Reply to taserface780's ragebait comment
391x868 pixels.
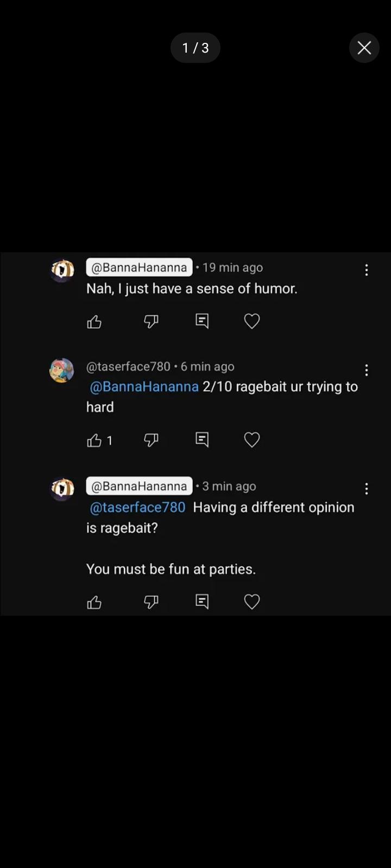(202, 439)
